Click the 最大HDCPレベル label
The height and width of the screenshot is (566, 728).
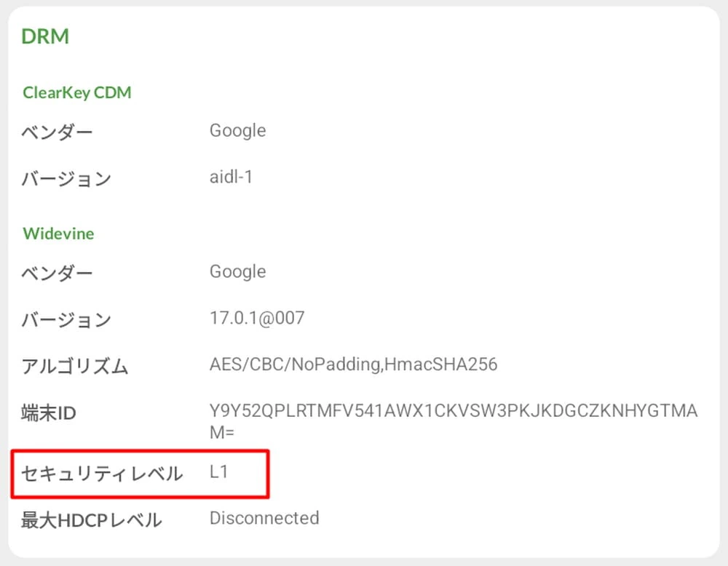click(92, 520)
